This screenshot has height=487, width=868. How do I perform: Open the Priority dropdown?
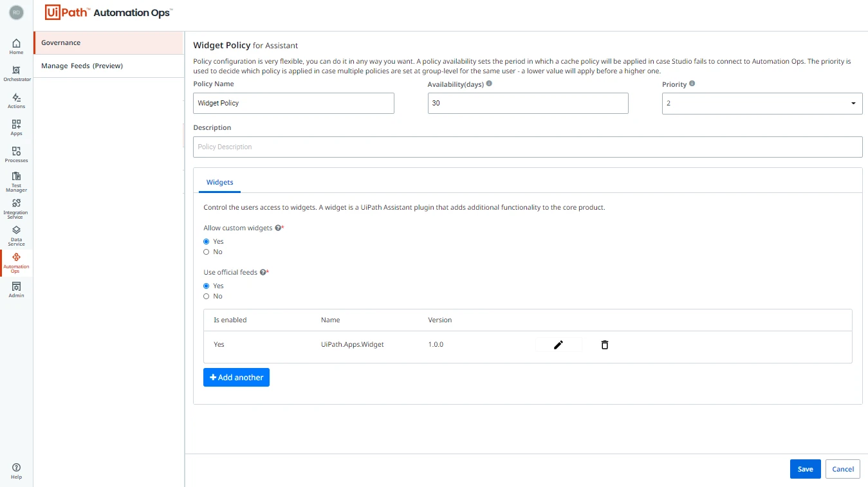point(762,104)
